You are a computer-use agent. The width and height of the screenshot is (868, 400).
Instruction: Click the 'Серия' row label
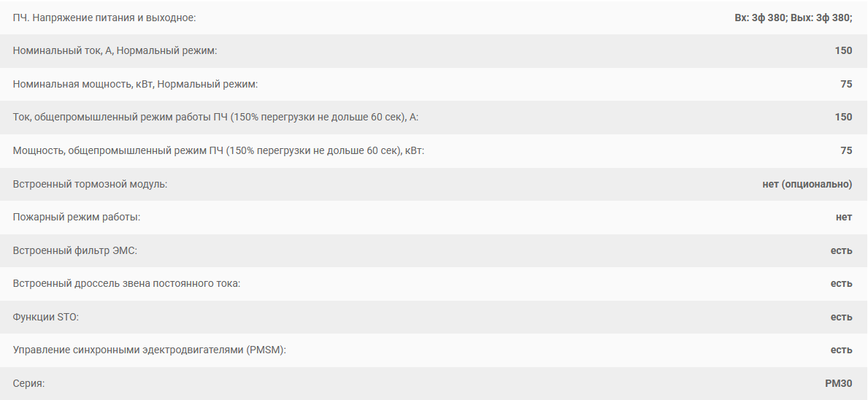click(x=28, y=383)
